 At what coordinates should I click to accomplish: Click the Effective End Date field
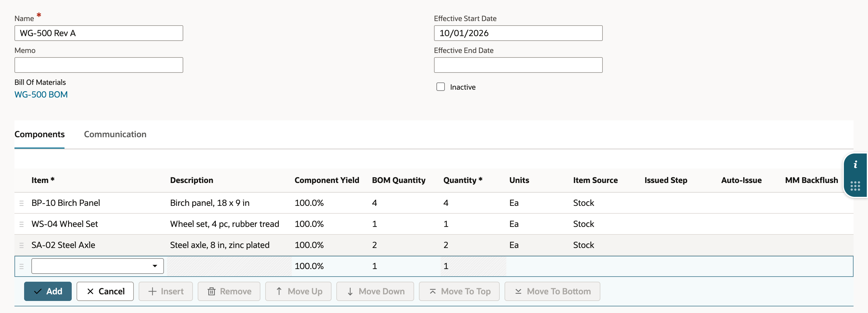[x=518, y=65]
